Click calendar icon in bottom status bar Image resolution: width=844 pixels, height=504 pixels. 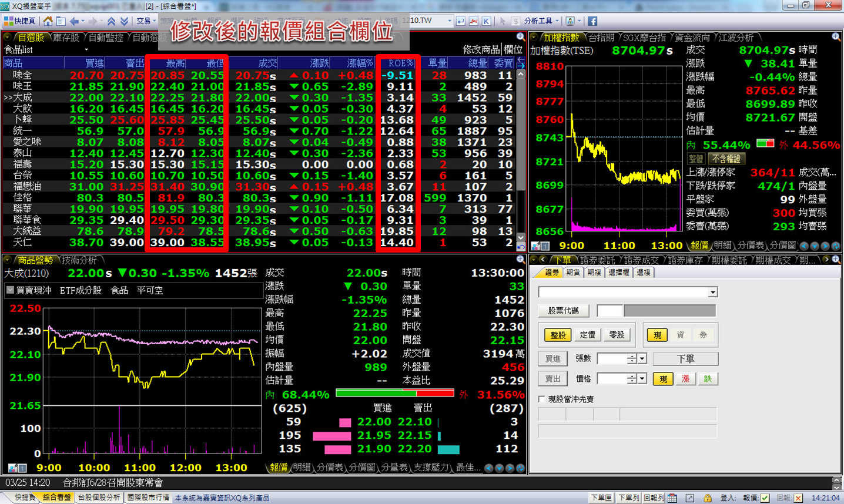point(672,498)
